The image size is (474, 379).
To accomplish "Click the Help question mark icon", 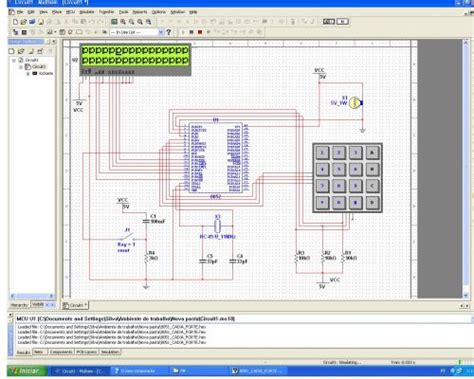I will 169,32.
